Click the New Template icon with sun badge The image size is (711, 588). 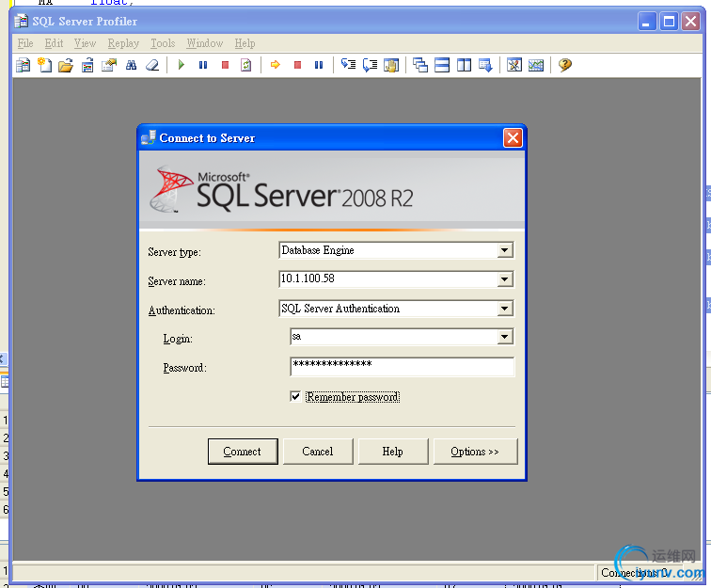[44, 65]
